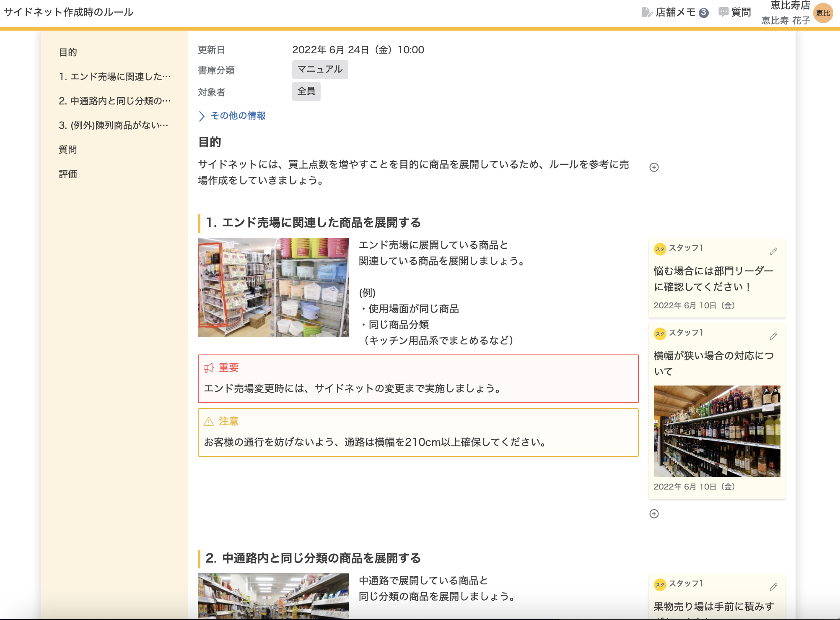The width and height of the screenshot is (840, 620).
Task: Click plus icon below the wine shelf memo
Action: click(x=654, y=514)
